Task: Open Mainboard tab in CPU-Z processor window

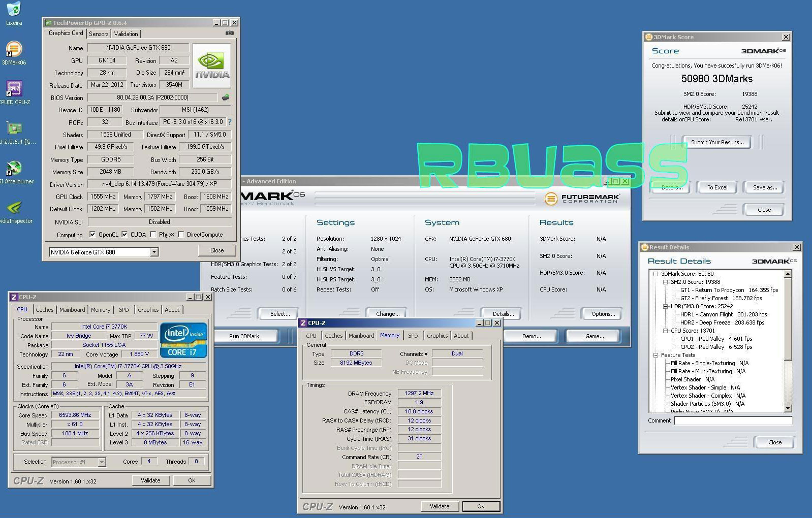Action: click(x=72, y=310)
